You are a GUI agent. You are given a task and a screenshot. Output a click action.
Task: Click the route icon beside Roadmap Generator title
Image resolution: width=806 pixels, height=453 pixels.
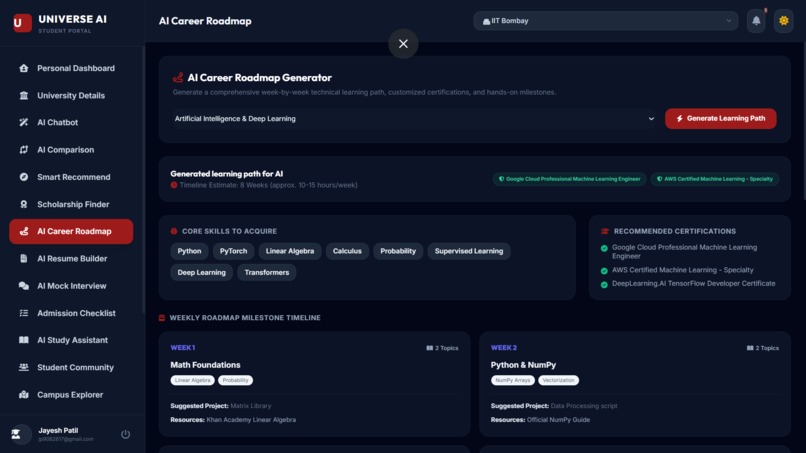[178, 78]
